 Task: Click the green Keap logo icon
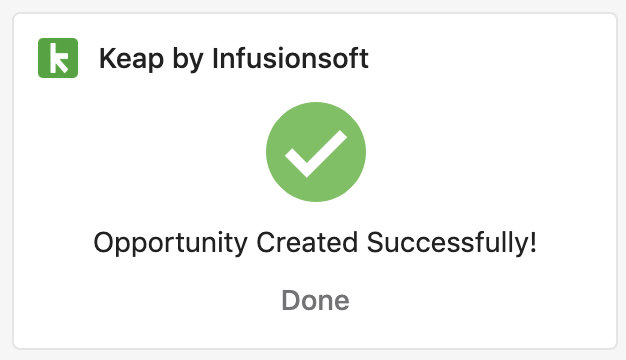[58, 58]
